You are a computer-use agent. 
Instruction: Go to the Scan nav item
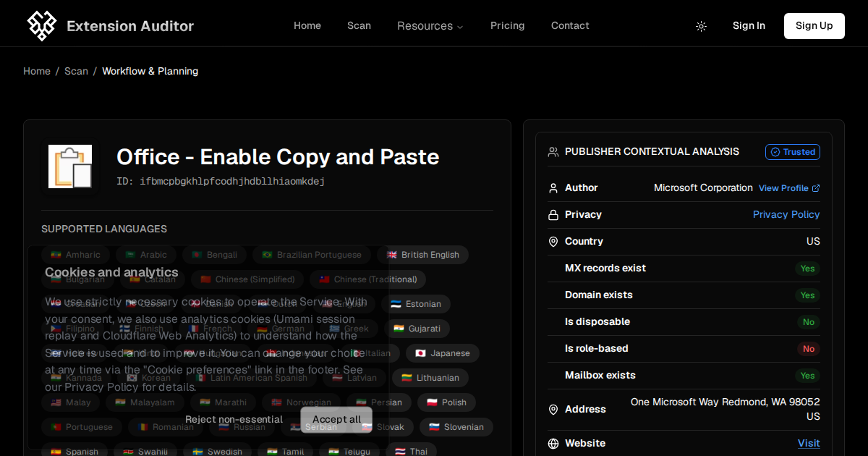359,26
